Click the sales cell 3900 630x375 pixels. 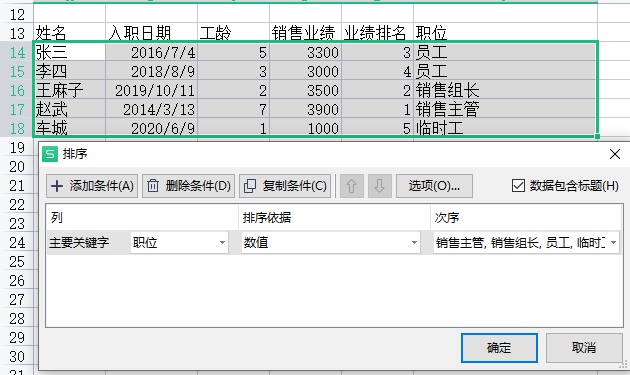(x=305, y=109)
